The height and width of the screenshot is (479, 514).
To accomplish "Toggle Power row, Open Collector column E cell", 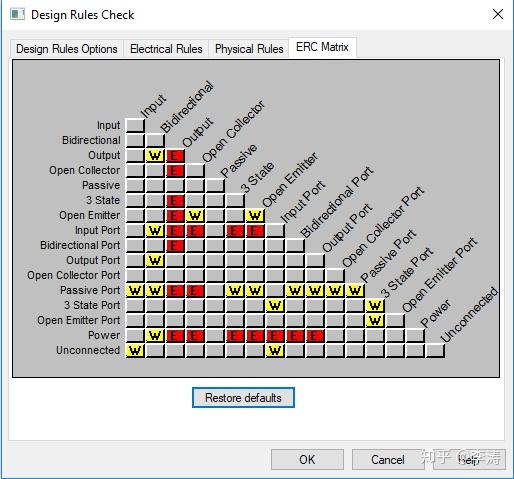I will coord(195,336).
